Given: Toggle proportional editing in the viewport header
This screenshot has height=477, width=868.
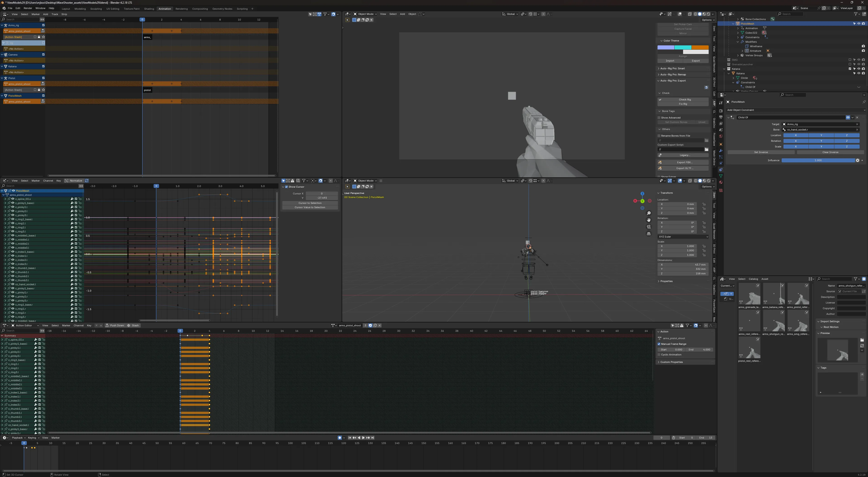Looking at the screenshot, I should (x=543, y=14).
